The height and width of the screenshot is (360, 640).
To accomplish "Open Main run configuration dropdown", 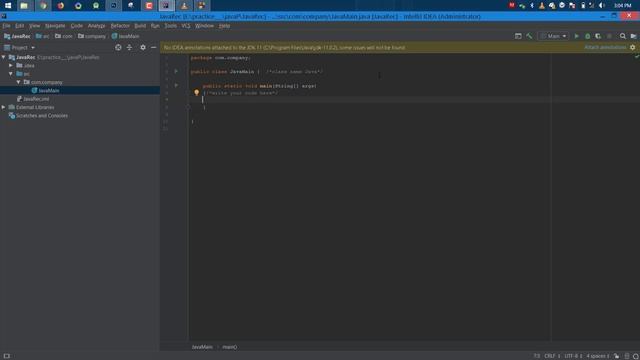I will tap(553, 36).
